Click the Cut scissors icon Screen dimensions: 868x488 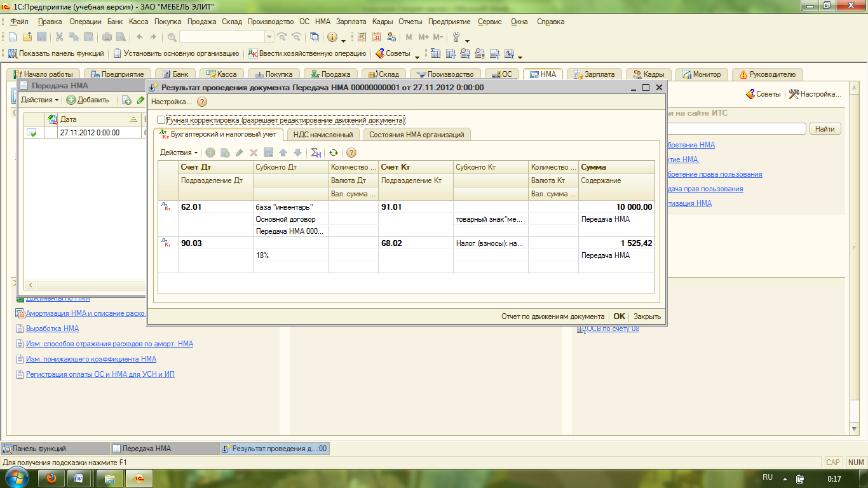pyautogui.click(x=60, y=37)
